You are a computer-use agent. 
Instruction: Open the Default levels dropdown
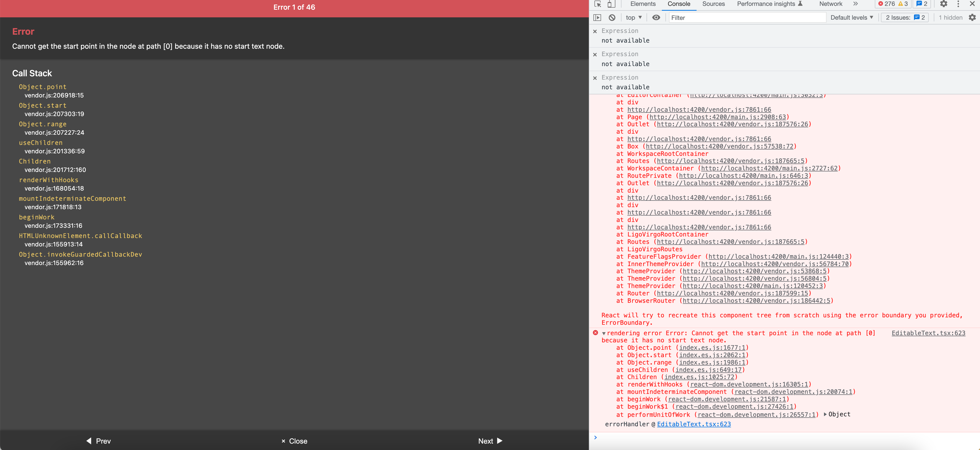851,18
